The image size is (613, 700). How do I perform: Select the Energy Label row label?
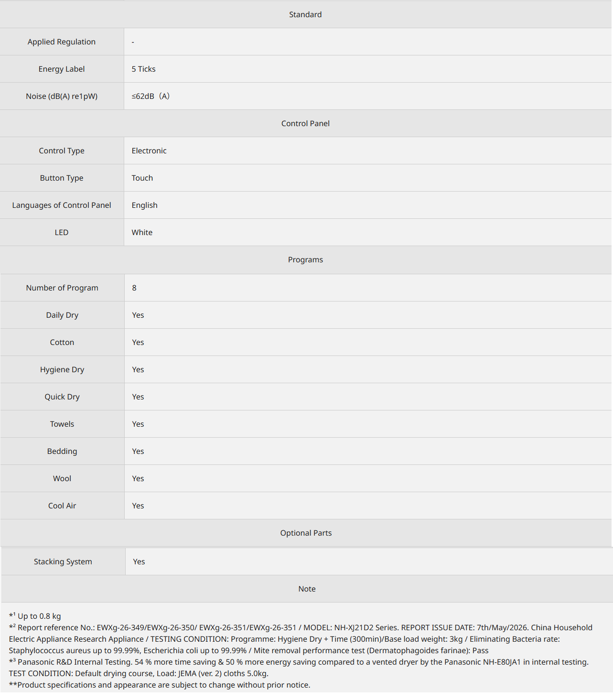[x=62, y=69]
